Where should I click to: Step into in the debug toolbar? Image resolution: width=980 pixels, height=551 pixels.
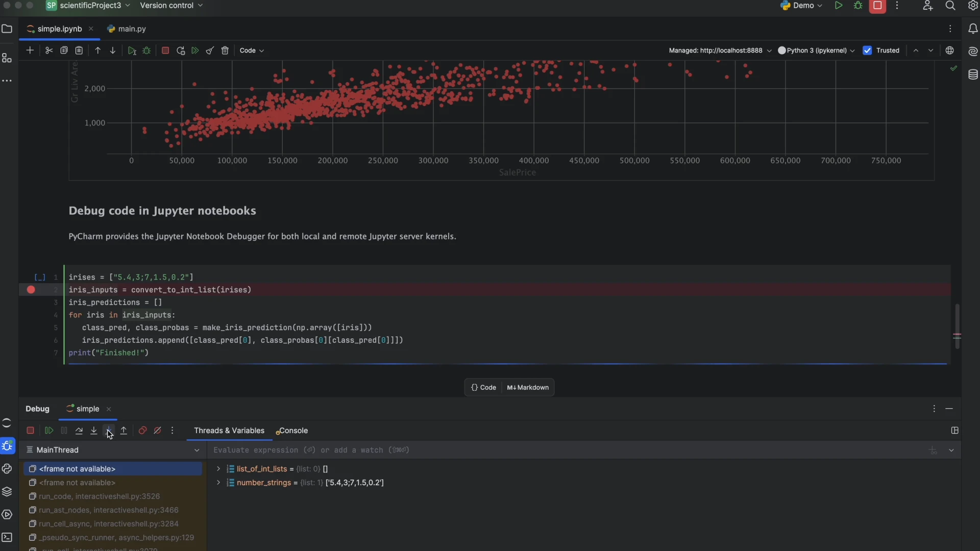94,431
